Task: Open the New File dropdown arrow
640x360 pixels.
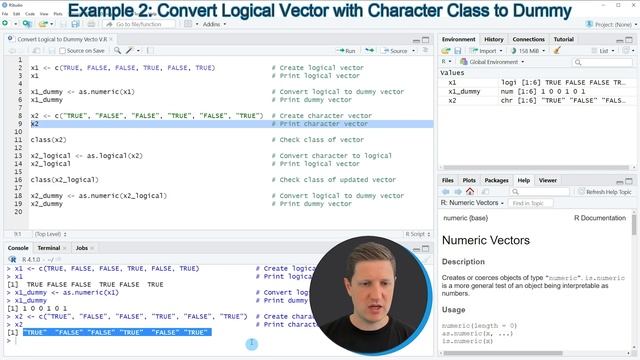Action: (16, 24)
